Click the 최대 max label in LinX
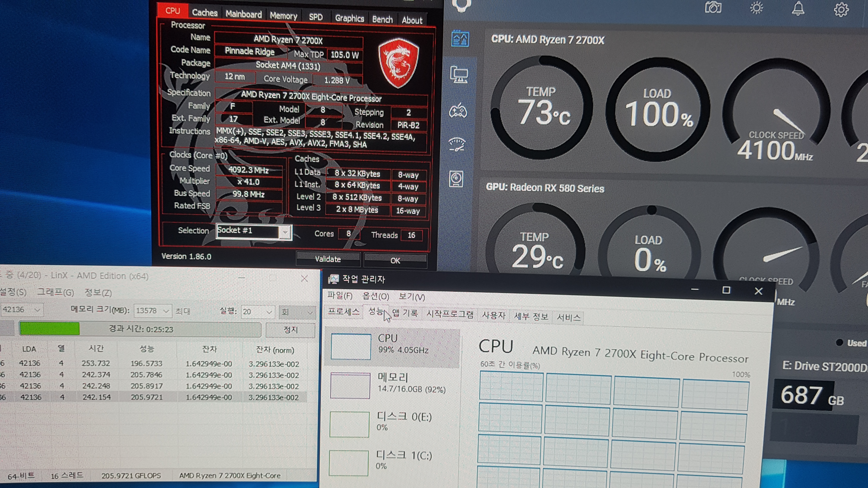 tap(183, 311)
